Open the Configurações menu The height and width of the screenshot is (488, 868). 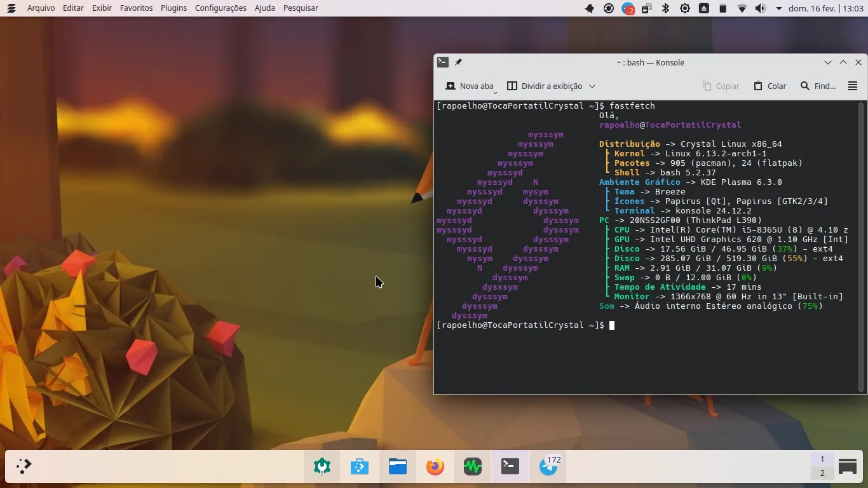point(220,8)
